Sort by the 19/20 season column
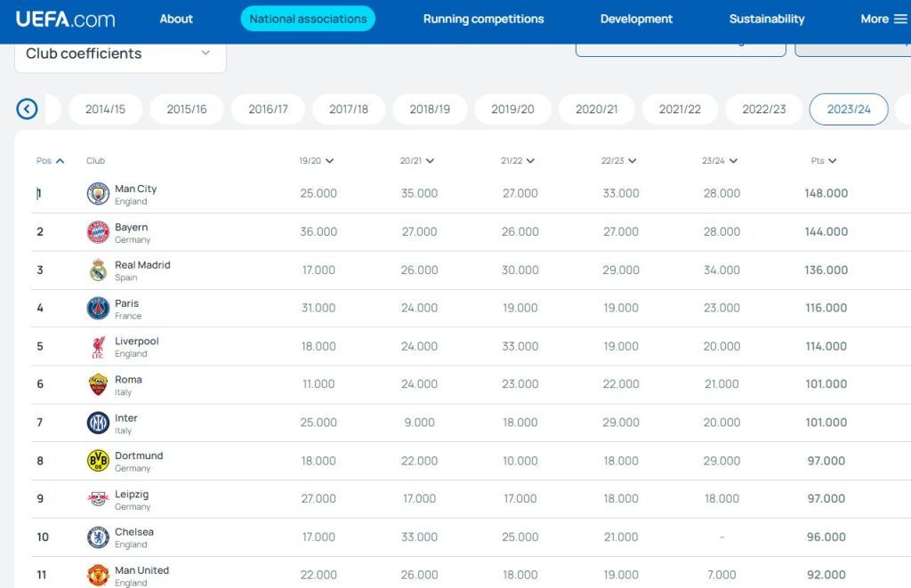911x588 pixels. [x=316, y=161]
